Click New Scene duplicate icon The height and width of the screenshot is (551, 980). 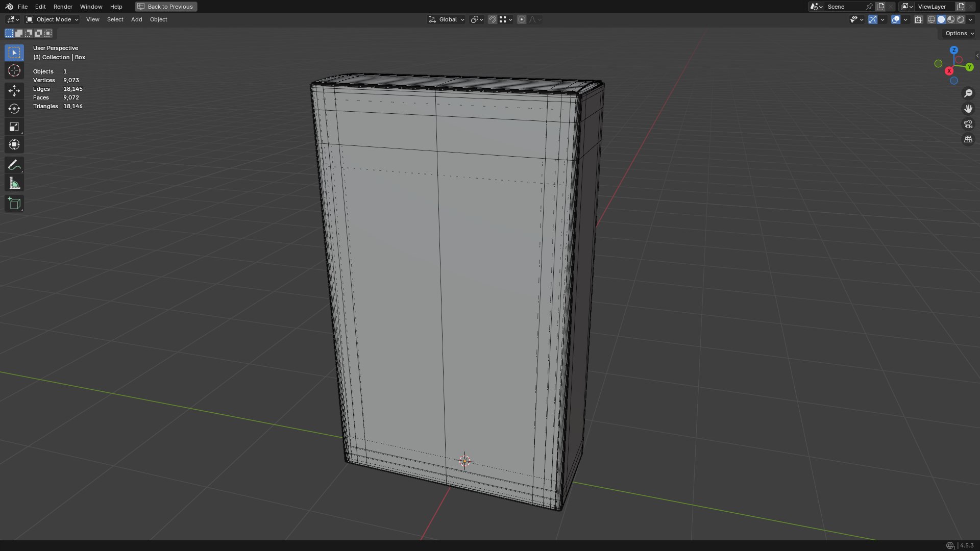click(x=880, y=7)
